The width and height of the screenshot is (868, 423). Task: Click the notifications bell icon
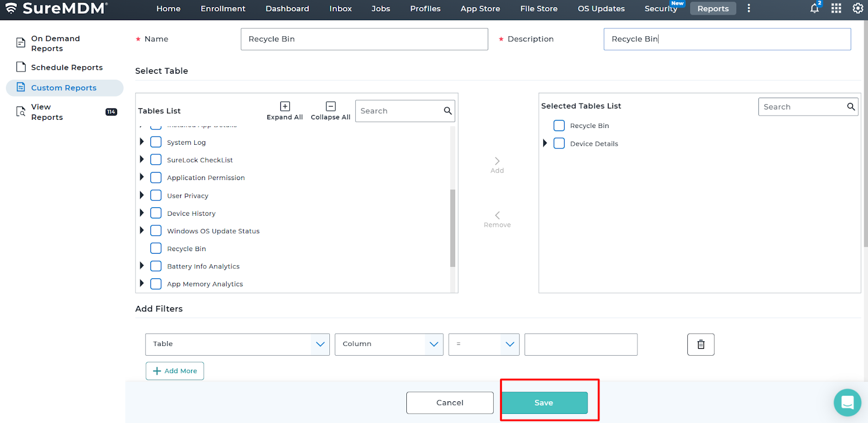(x=814, y=9)
